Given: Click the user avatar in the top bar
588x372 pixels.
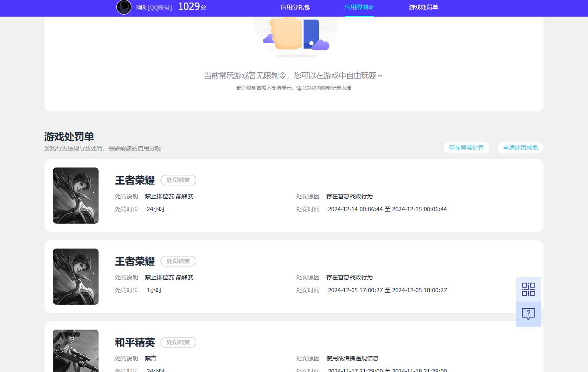Looking at the screenshot, I should coord(124,7).
